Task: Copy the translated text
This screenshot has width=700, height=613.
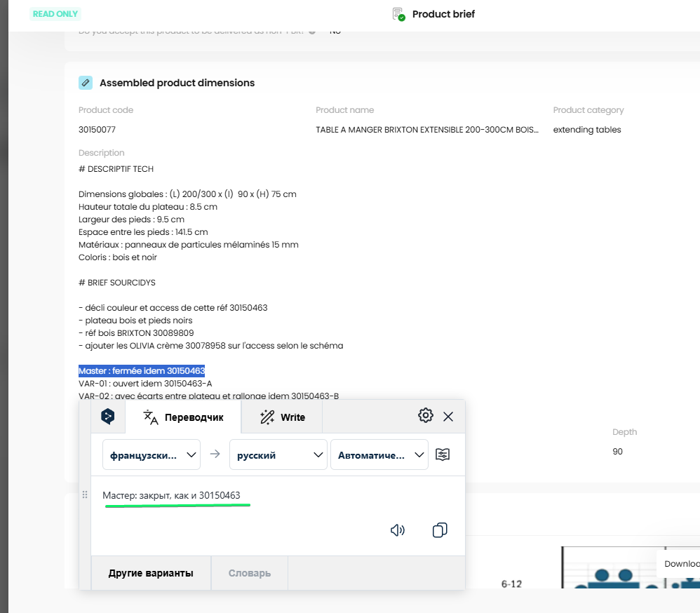Action: [x=440, y=530]
